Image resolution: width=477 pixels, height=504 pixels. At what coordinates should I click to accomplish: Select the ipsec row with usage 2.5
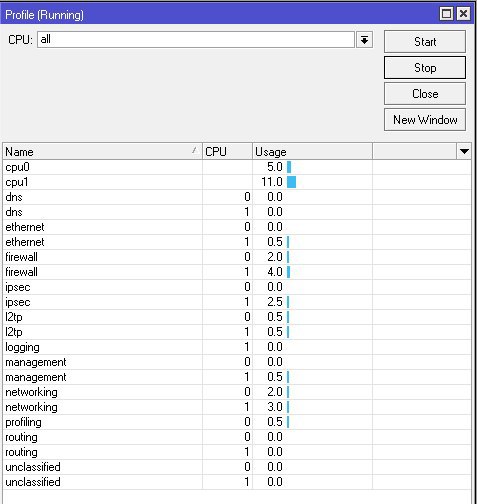[237, 302]
